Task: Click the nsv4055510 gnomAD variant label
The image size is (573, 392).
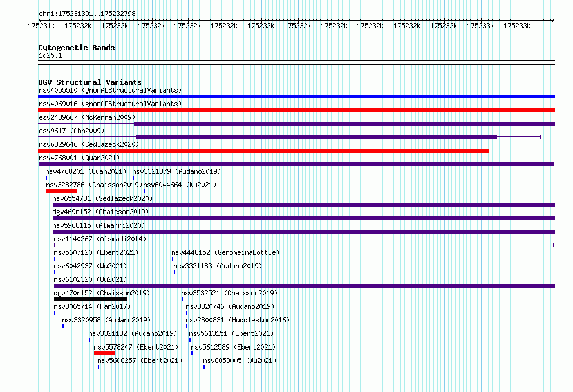Action: click(x=110, y=90)
